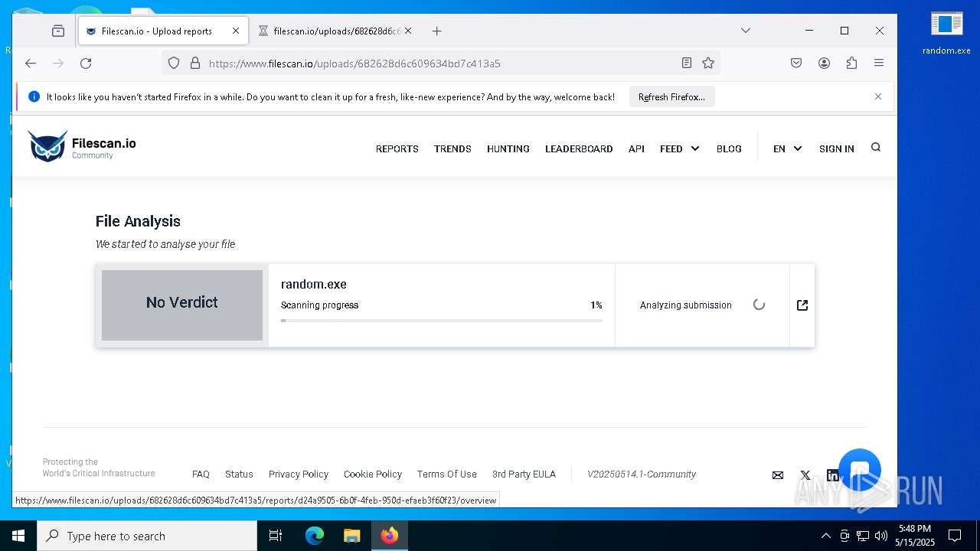Open File Explorer from taskbar
The height and width of the screenshot is (551, 980).
click(x=351, y=536)
